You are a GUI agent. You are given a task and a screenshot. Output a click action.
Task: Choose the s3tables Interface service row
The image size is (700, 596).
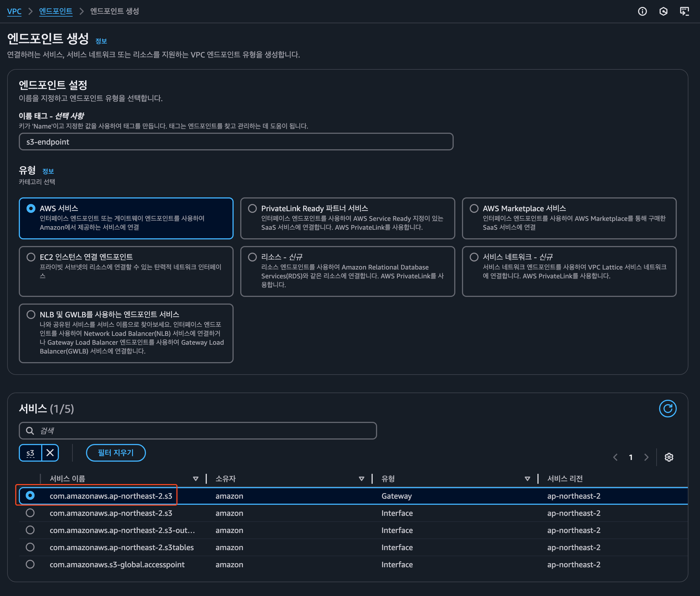tap(30, 547)
